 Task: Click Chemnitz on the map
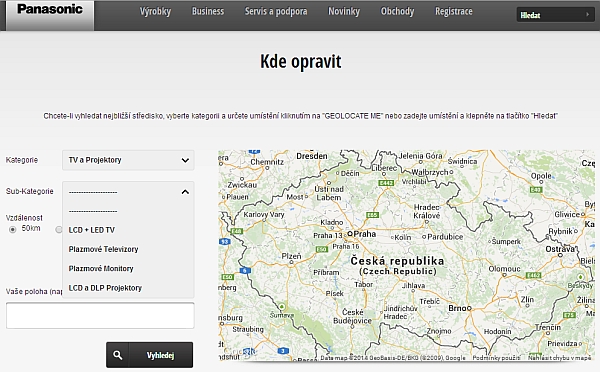point(267,162)
